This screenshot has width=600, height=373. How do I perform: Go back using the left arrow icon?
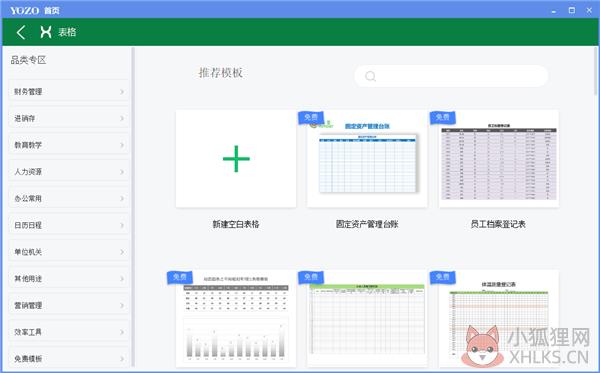[21, 32]
